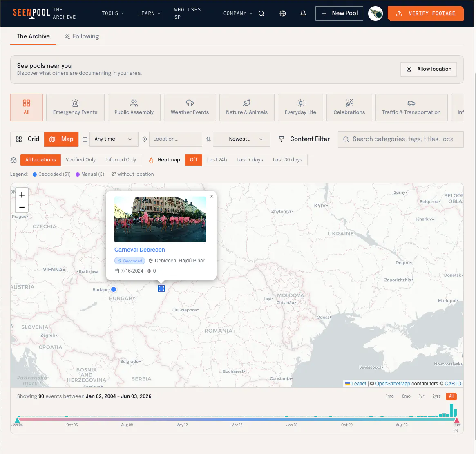Select the Weather Events category

[190, 107]
